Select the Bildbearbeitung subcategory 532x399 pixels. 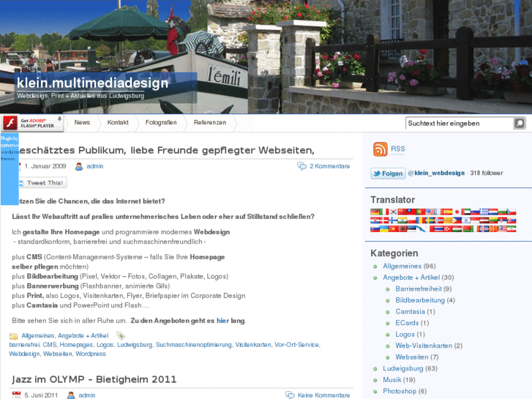[420, 300]
